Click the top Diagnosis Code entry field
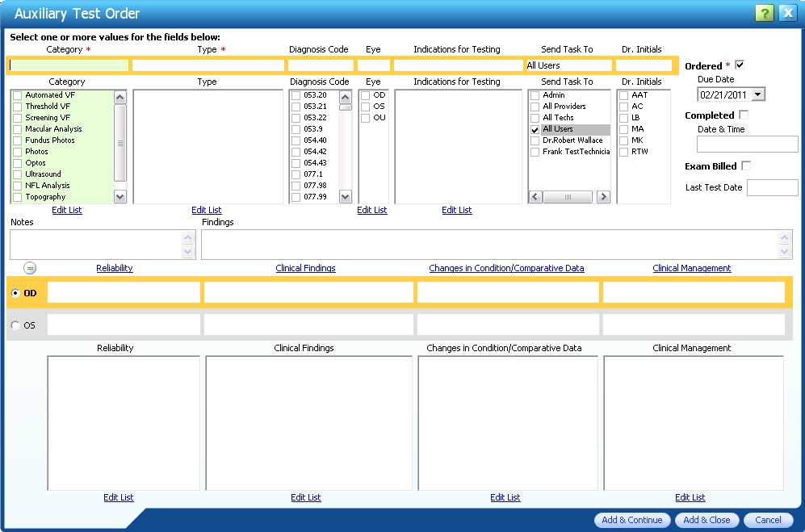 321,65
